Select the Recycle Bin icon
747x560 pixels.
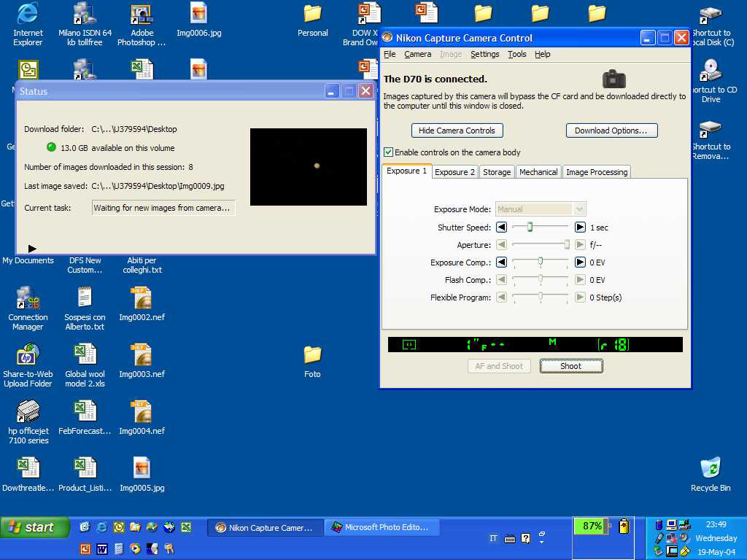(x=711, y=474)
